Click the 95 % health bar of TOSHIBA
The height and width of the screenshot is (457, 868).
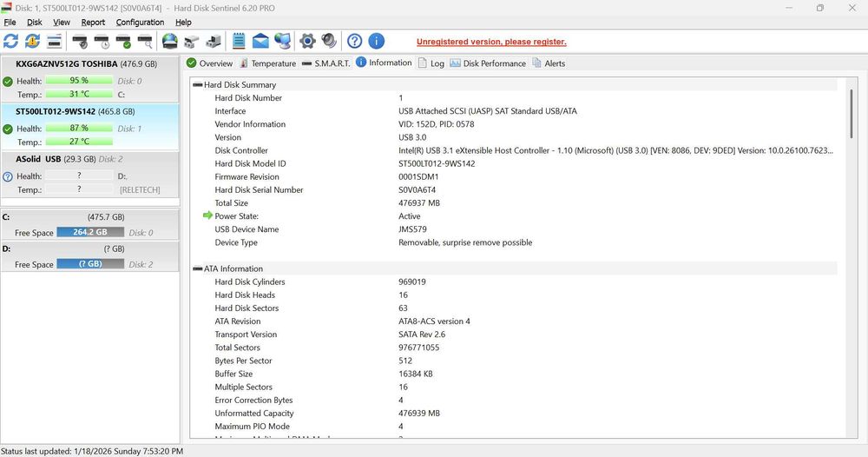pyautogui.click(x=79, y=80)
